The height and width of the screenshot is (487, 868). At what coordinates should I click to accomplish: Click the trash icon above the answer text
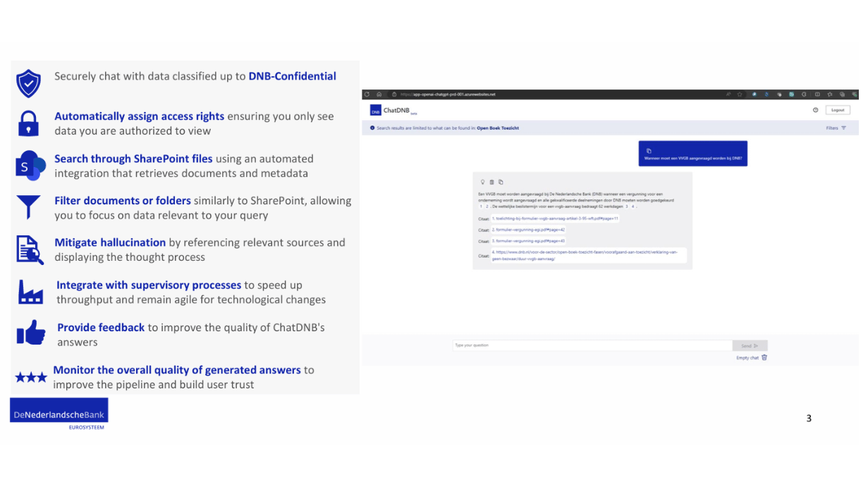point(492,182)
